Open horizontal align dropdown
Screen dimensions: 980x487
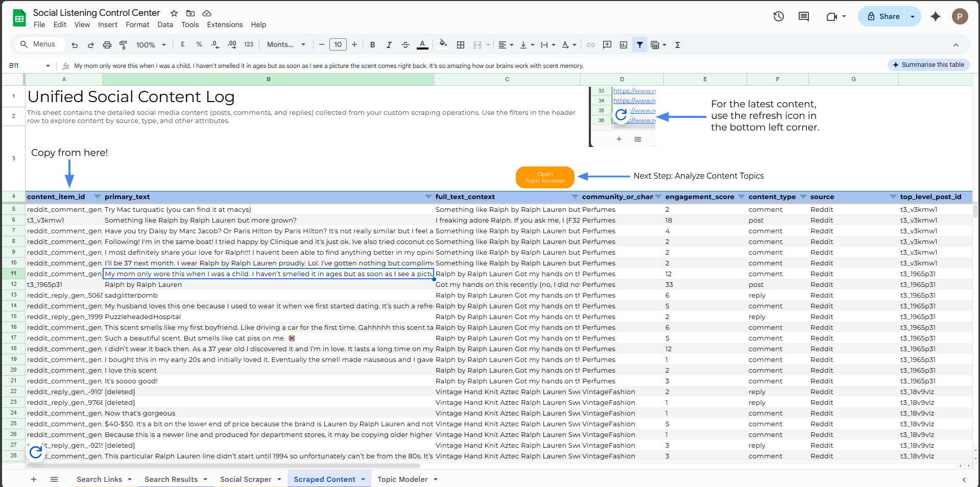point(506,45)
